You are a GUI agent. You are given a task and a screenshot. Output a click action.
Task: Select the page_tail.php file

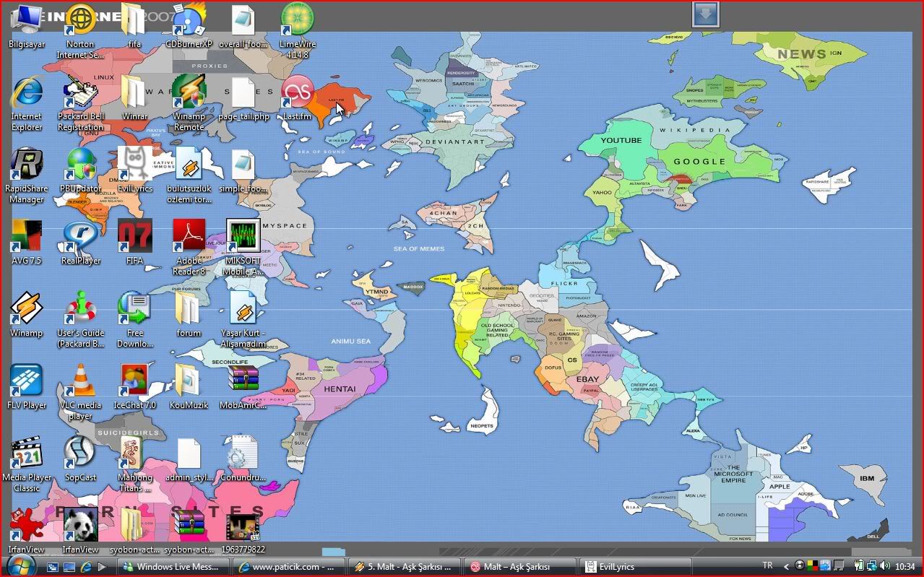tap(243, 99)
